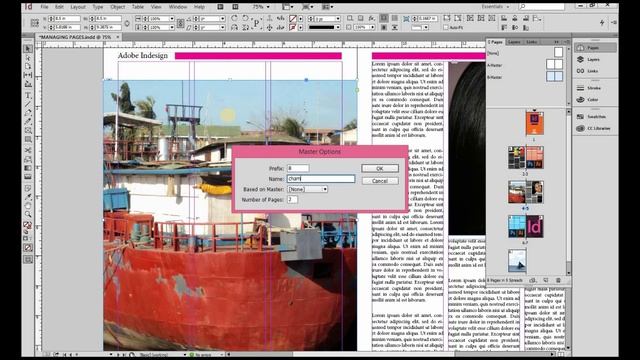
Task: Select the 4-5 spread thumbnail
Action: 525,192
